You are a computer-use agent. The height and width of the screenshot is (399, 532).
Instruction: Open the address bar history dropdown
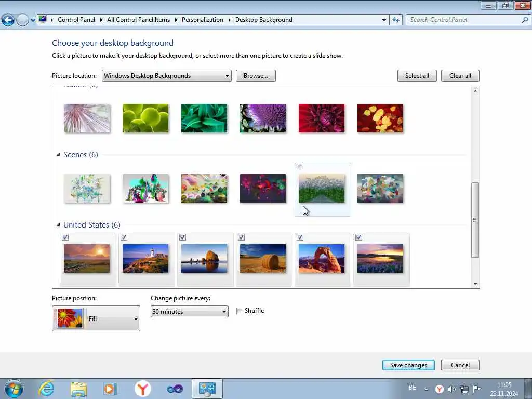tap(384, 20)
